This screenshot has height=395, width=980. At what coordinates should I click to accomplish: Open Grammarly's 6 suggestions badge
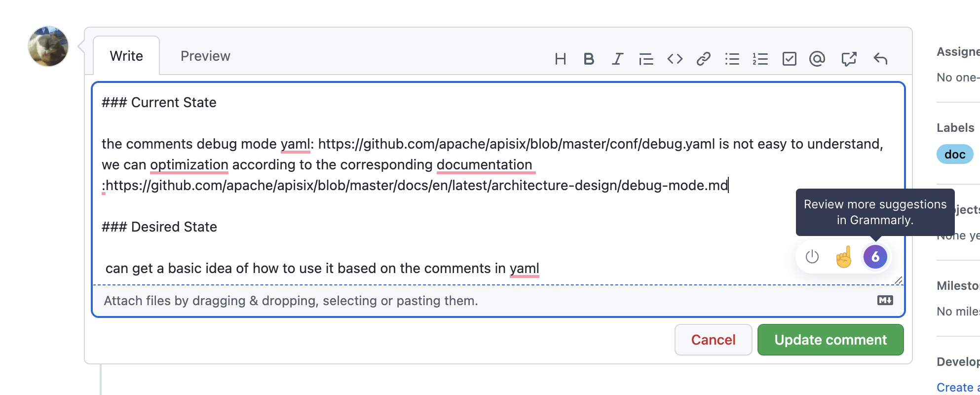875,257
